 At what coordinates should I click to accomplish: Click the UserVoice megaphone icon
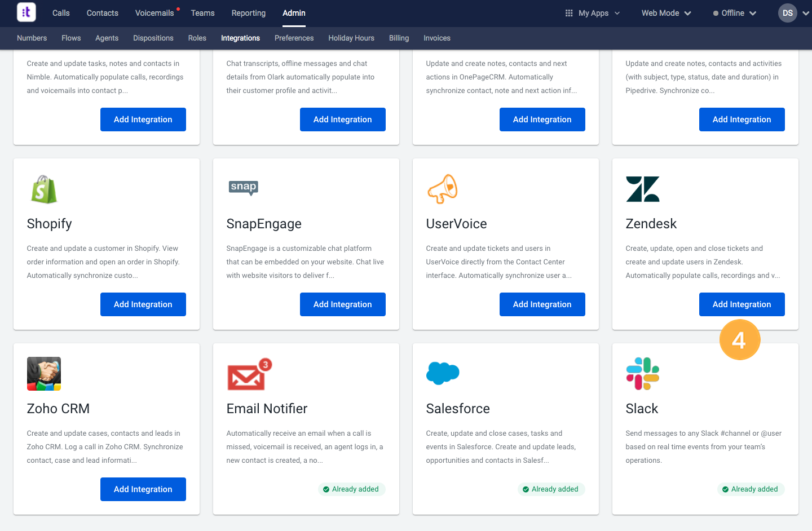tap(443, 189)
